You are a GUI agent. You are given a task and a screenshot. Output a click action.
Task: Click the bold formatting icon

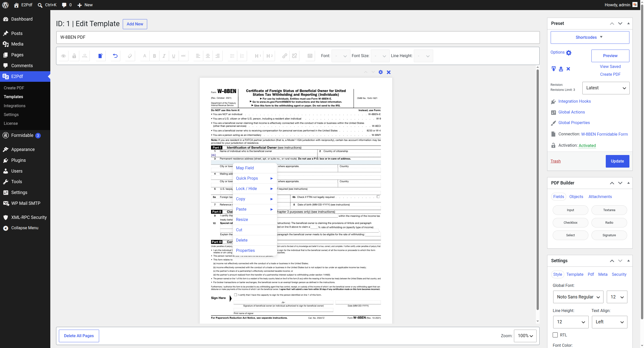pos(154,56)
